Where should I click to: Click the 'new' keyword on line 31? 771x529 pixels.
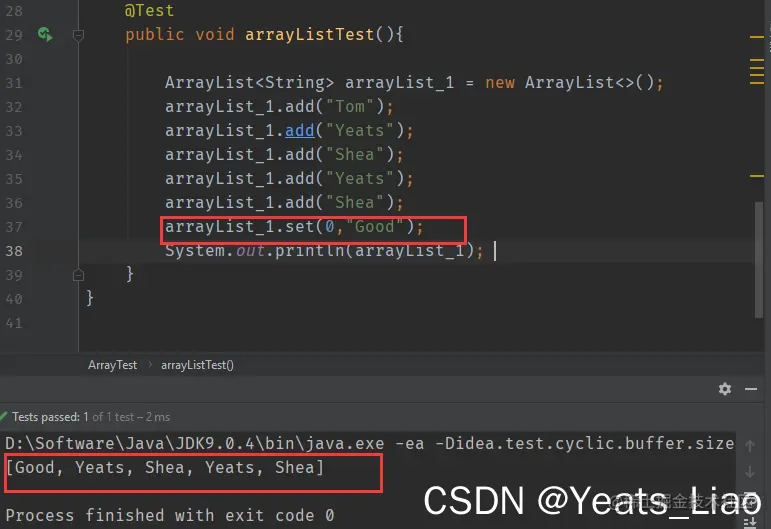(x=500, y=83)
